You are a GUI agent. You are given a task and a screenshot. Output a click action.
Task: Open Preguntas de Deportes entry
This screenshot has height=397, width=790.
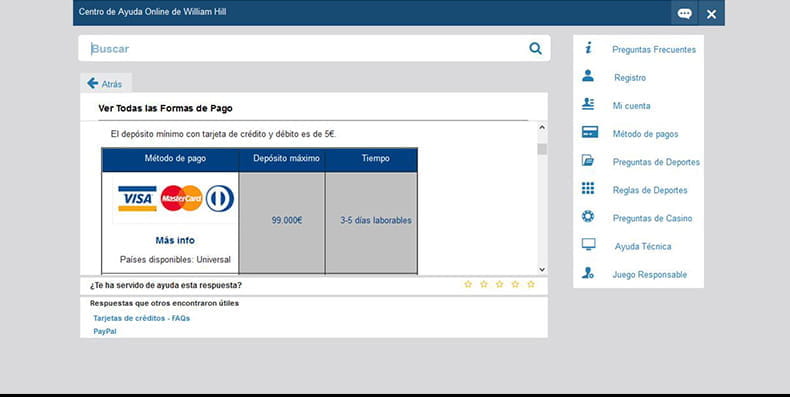(656, 162)
